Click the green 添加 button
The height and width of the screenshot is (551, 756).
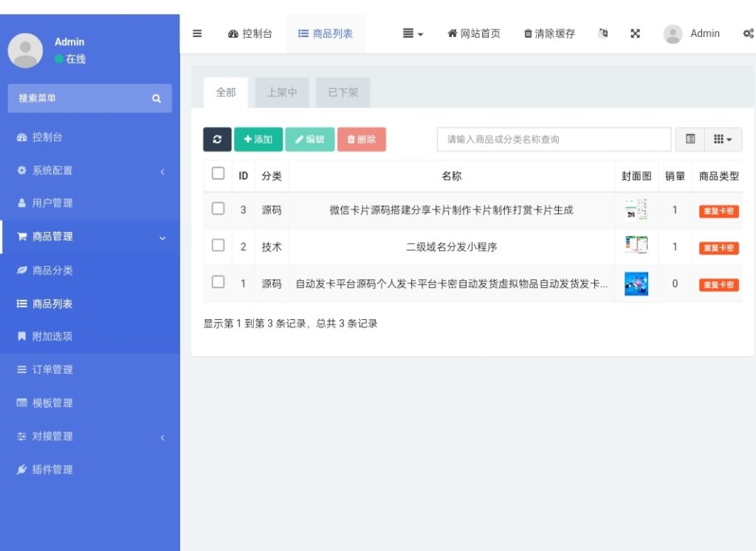[258, 139]
